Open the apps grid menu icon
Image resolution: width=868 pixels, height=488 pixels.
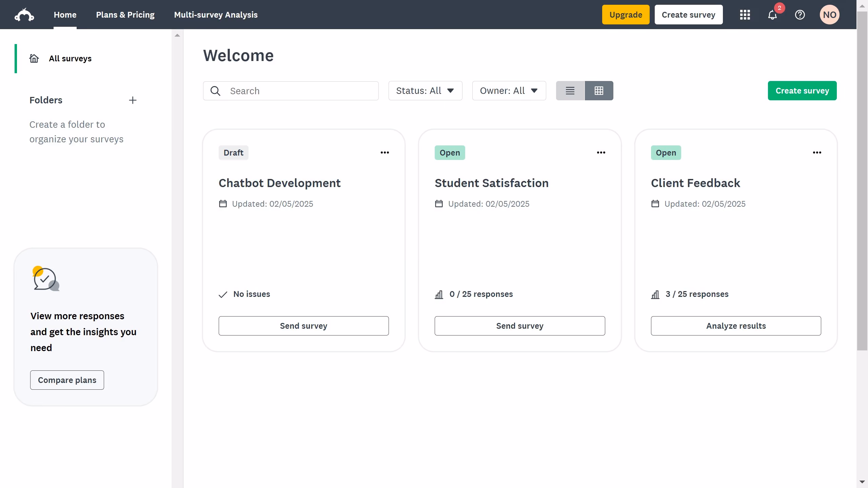pos(745,15)
